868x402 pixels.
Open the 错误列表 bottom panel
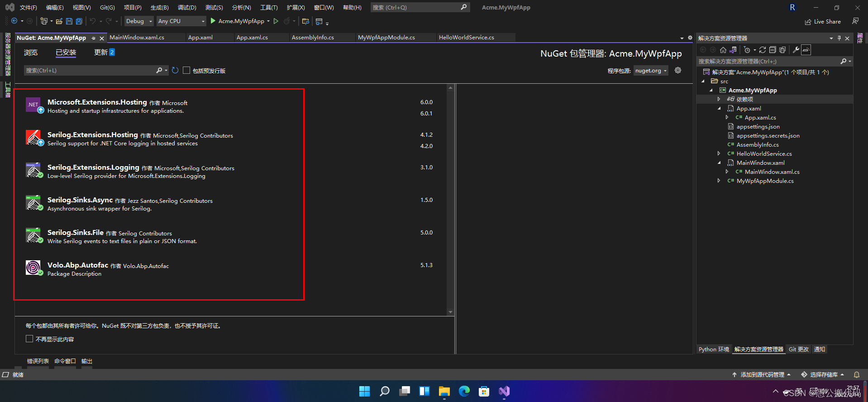(38, 361)
